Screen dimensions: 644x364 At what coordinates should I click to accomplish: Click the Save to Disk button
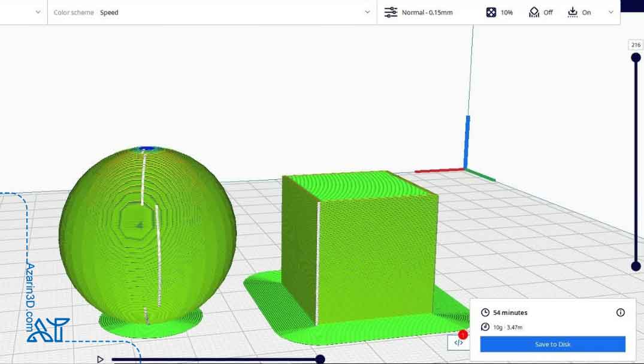click(552, 344)
